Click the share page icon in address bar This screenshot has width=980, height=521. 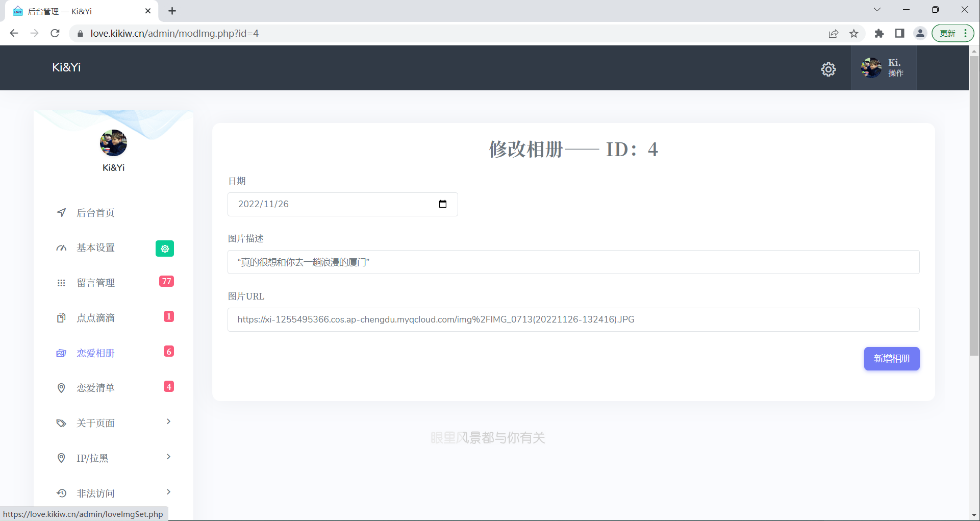(x=833, y=34)
